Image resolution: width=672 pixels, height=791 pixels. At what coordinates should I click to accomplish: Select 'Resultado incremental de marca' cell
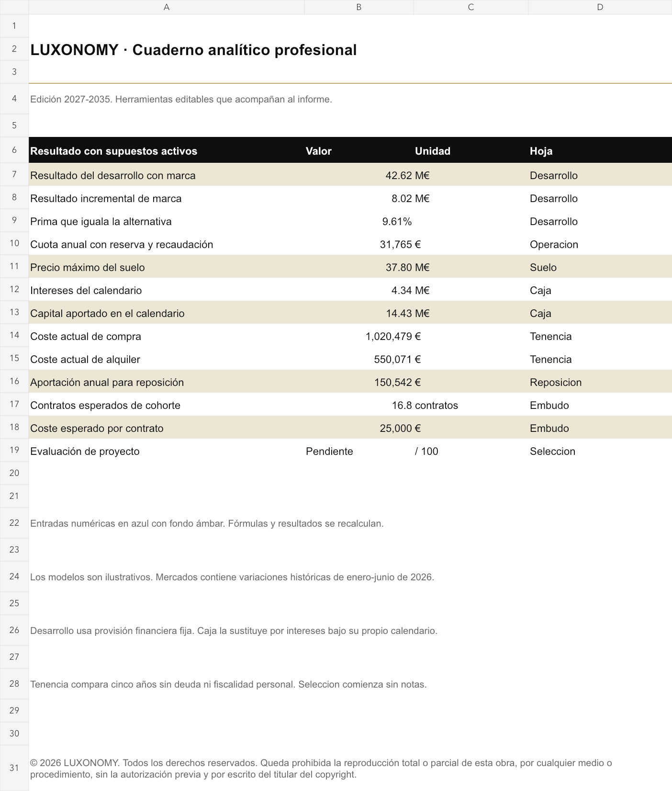tap(167, 198)
